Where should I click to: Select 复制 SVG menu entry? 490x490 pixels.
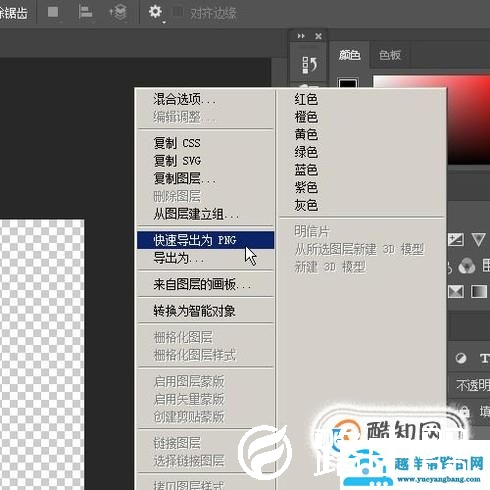(205, 161)
